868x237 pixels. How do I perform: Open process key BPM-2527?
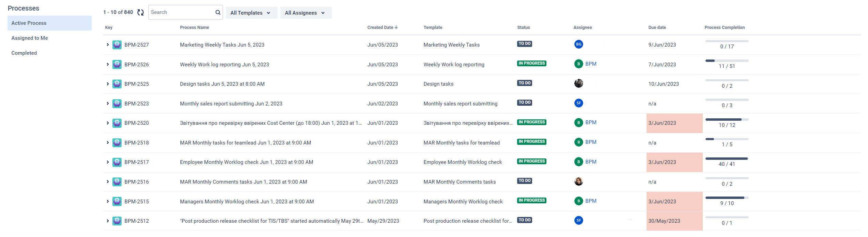pyautogui.click(x=137, y=45)
